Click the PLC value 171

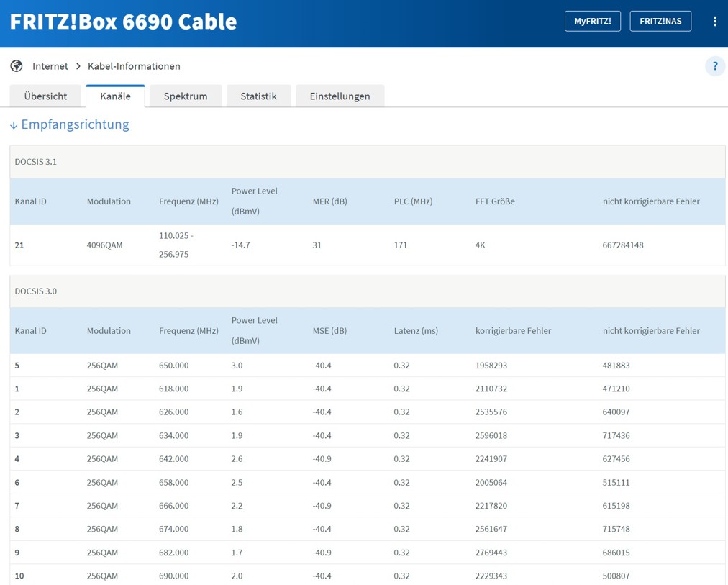401,245
